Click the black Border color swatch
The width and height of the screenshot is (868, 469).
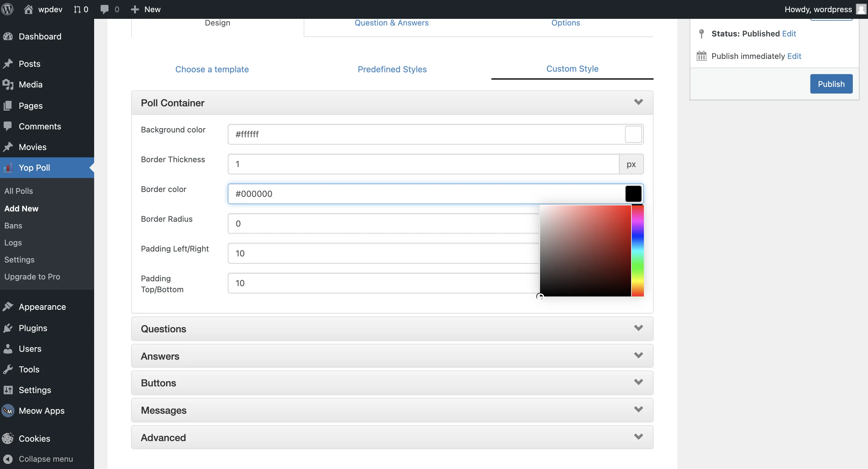coord(633,194)
